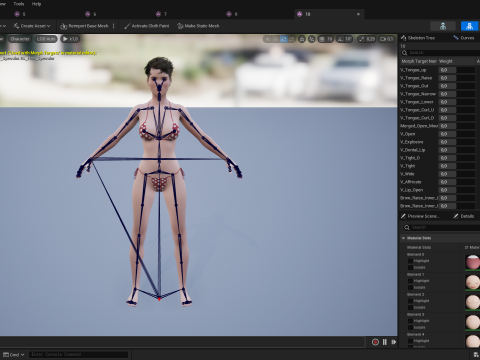This screenshot has height=360, width=480.
Task: Choose the Select transform tool icon
Action: tap(268, 39)
